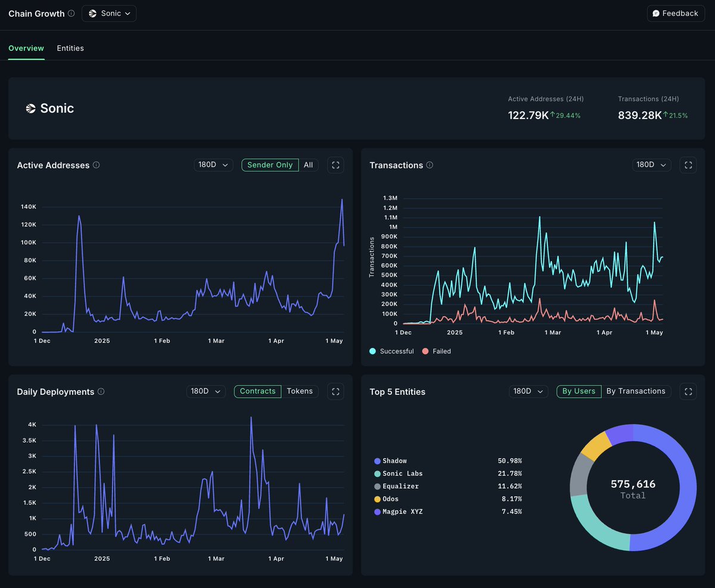Select Sender Only in Active Addresses
715x588 pixels.
point(270,165)
